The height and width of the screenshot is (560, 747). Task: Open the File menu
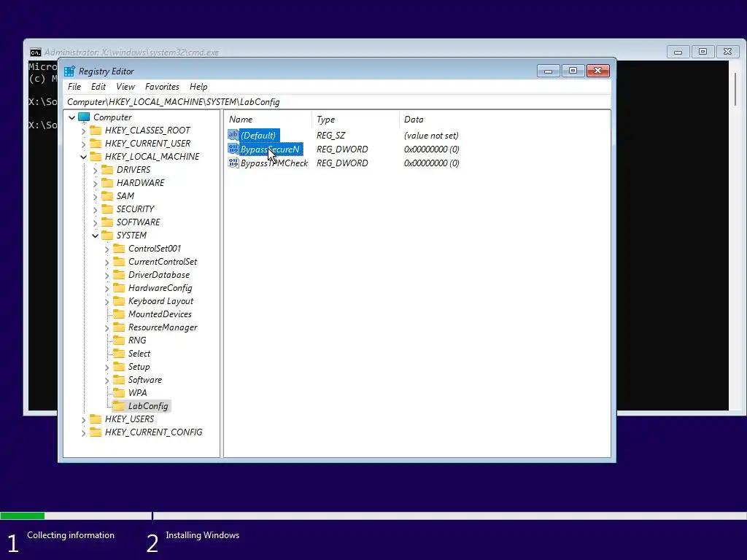[74, 87]
